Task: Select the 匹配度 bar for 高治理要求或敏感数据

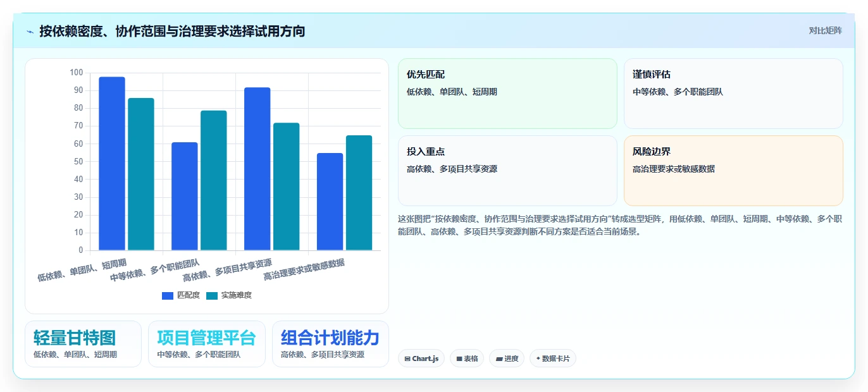Action: [x=330, y=202]
